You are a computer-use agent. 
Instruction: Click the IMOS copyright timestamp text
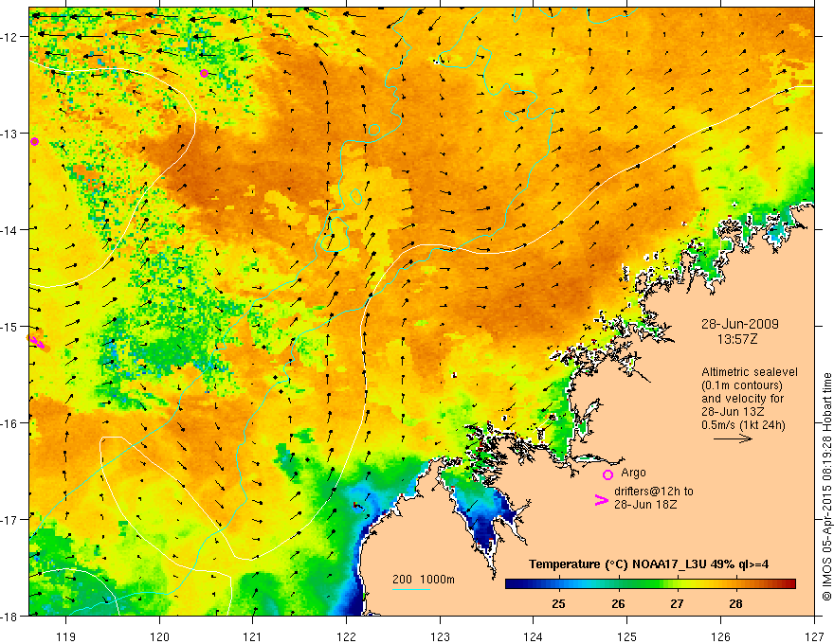pos(826,487)
